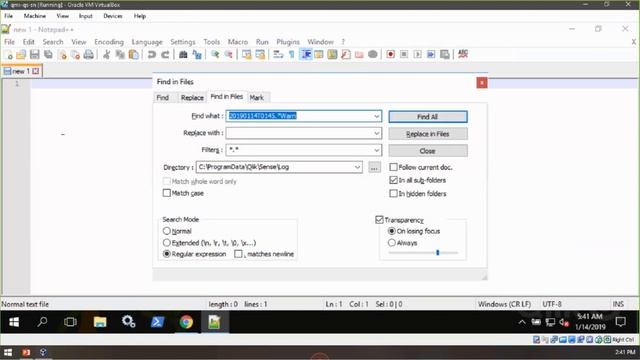Click the browse directory ellipsis button

click(x=374, y=167)
